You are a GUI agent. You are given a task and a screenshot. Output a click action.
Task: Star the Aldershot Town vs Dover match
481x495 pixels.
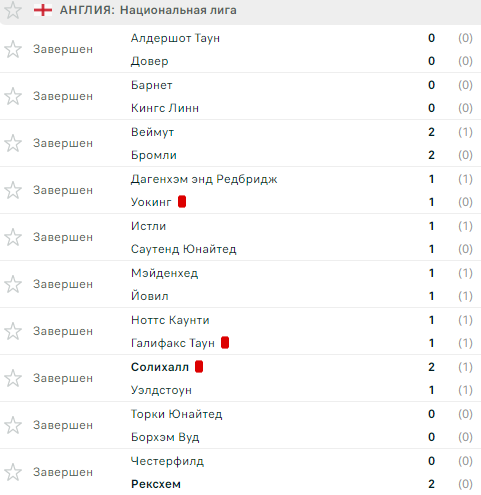point(13,49)
